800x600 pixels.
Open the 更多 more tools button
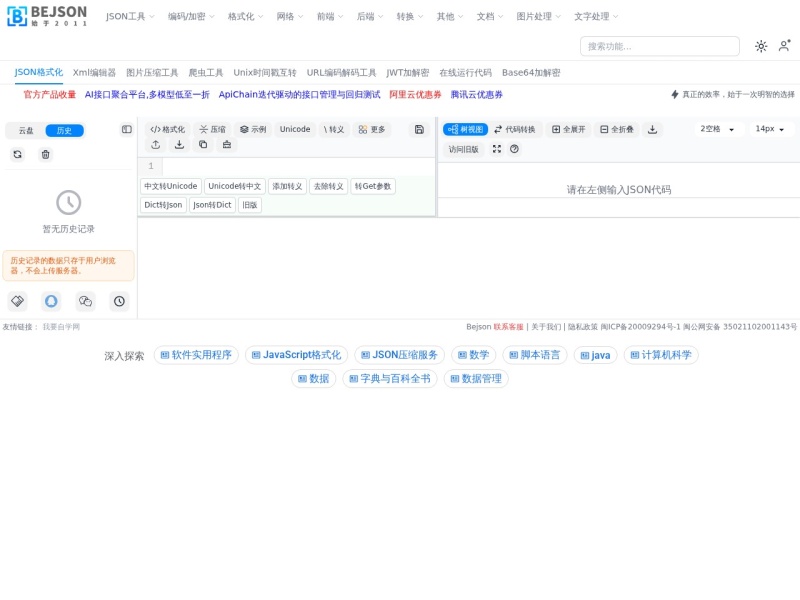click(x=372, y=130)
